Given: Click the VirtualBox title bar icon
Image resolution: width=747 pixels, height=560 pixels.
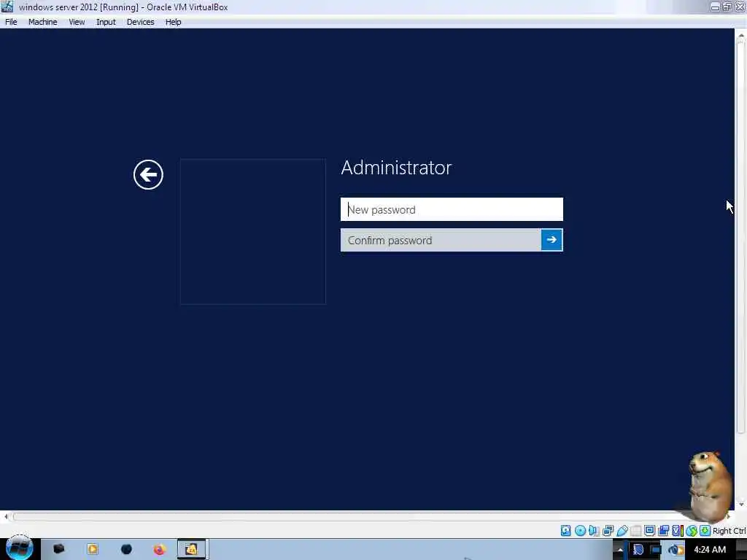Looking at the screenshot, I should 7,7.
